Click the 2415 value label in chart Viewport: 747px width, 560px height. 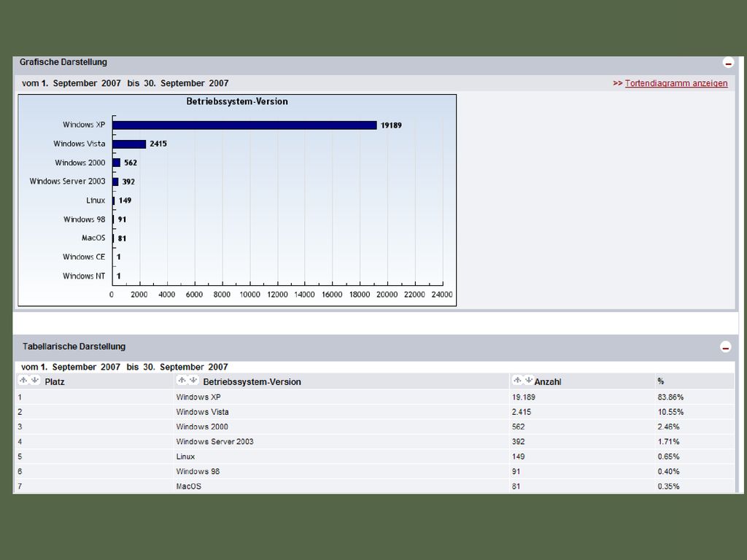pos(158,144)
